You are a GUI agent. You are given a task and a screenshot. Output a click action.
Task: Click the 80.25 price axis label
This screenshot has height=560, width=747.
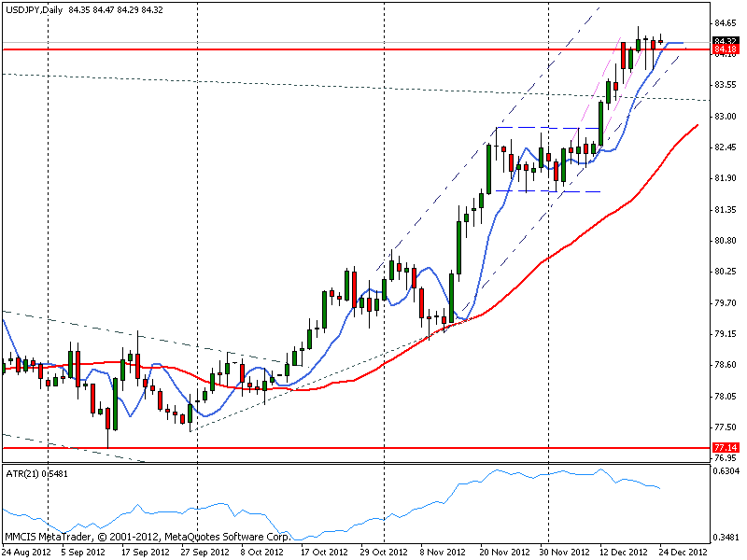pos(726,272)
